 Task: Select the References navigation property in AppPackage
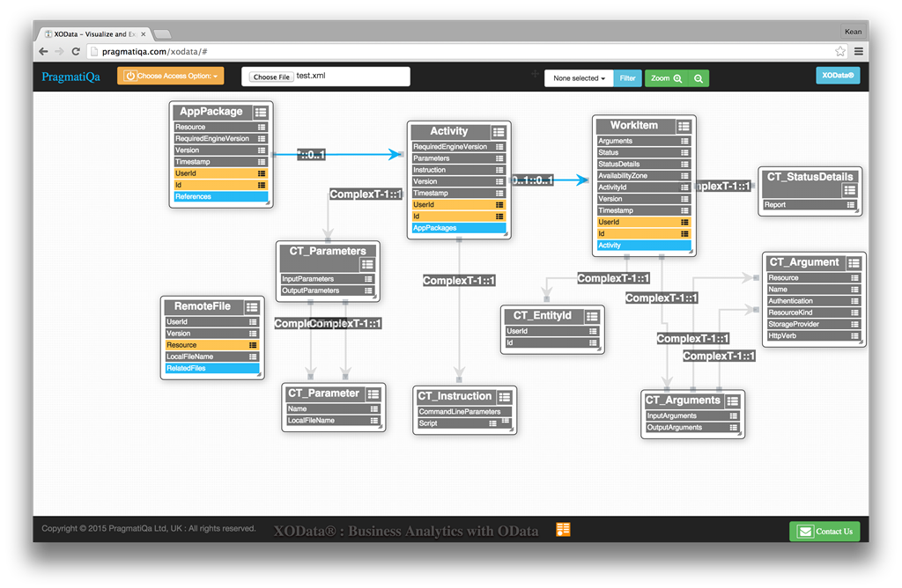(220, 196)
